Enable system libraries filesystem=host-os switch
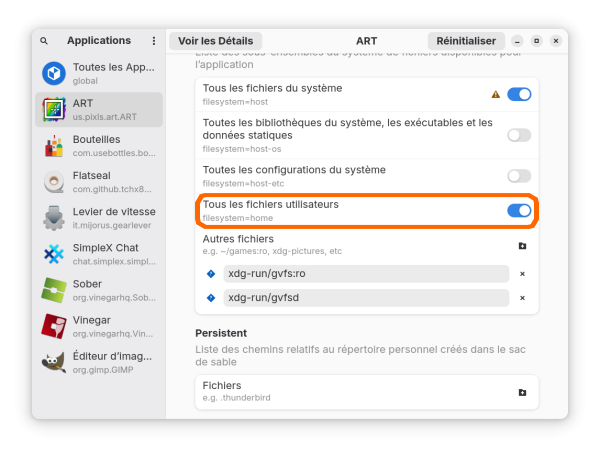The height and width of the screenshot is (454, 600). coord(519,135)
